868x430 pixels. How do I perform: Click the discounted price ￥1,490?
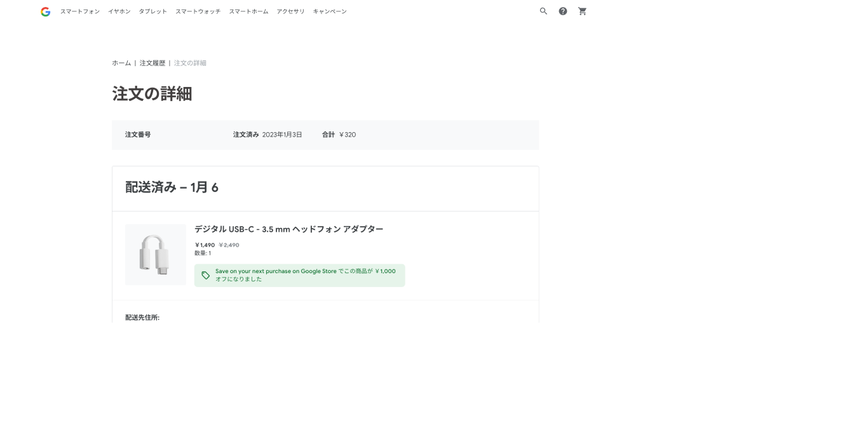click(x=205, y=245)
